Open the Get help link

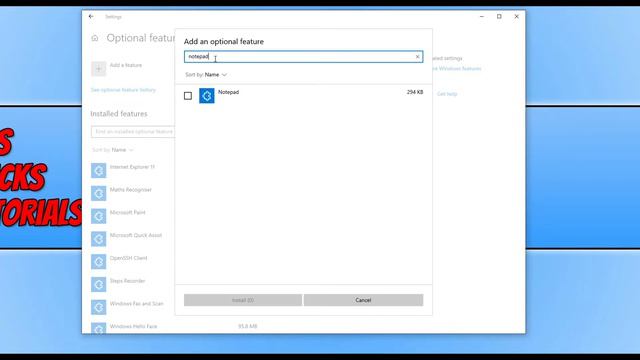(447, 94)
